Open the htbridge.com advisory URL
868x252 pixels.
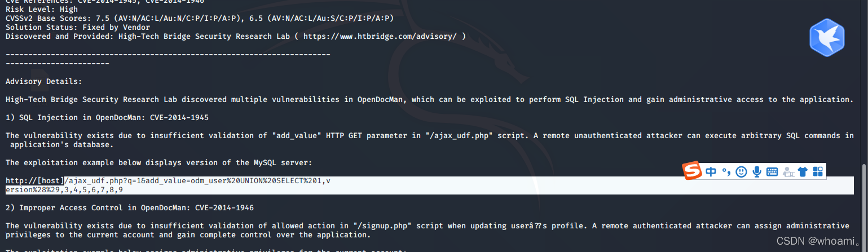point(382,36)
